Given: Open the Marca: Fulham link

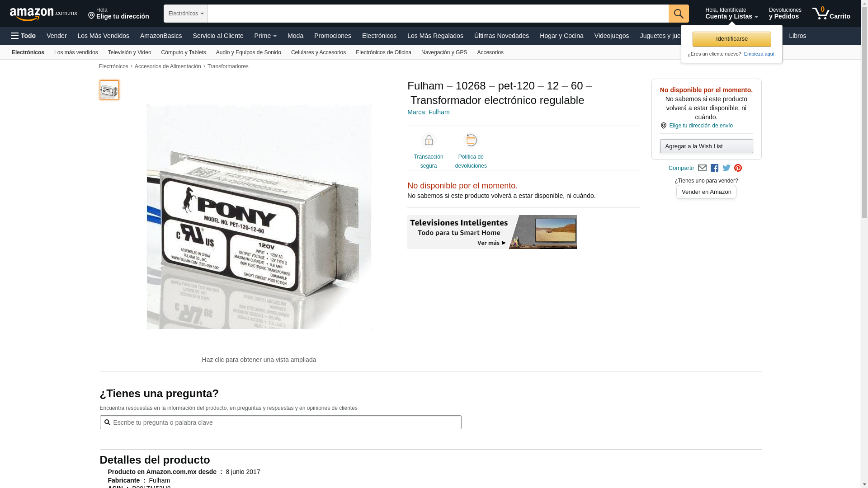Looking at the screenshot, I should coord(428,112).
